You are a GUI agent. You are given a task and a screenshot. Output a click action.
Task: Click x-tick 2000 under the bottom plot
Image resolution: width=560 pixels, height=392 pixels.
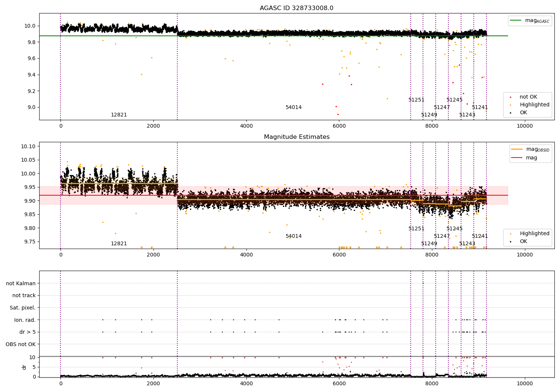point(153,384)
